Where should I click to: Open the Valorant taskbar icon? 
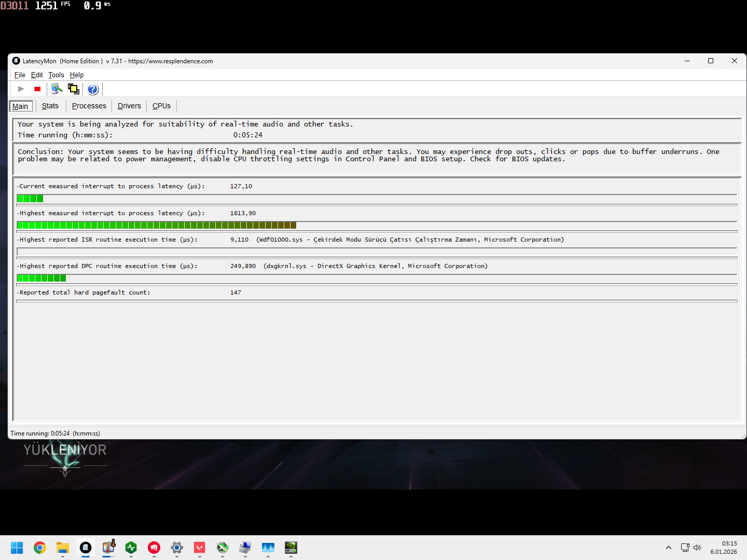coord(200,548)
